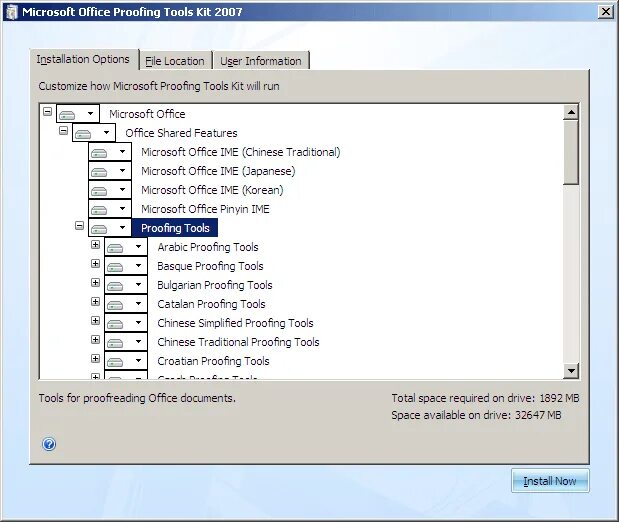Switch to the Installation Options tab

[x=83, y=59]
